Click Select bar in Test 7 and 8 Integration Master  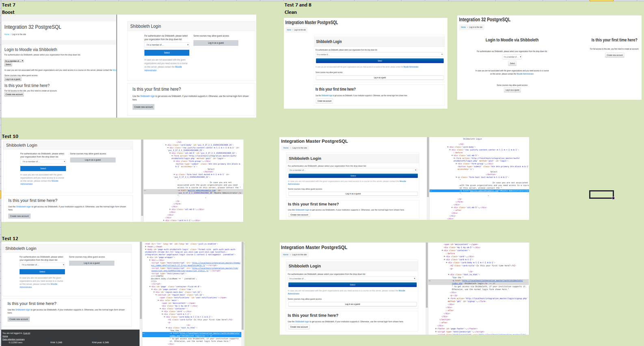coord(379,61)
